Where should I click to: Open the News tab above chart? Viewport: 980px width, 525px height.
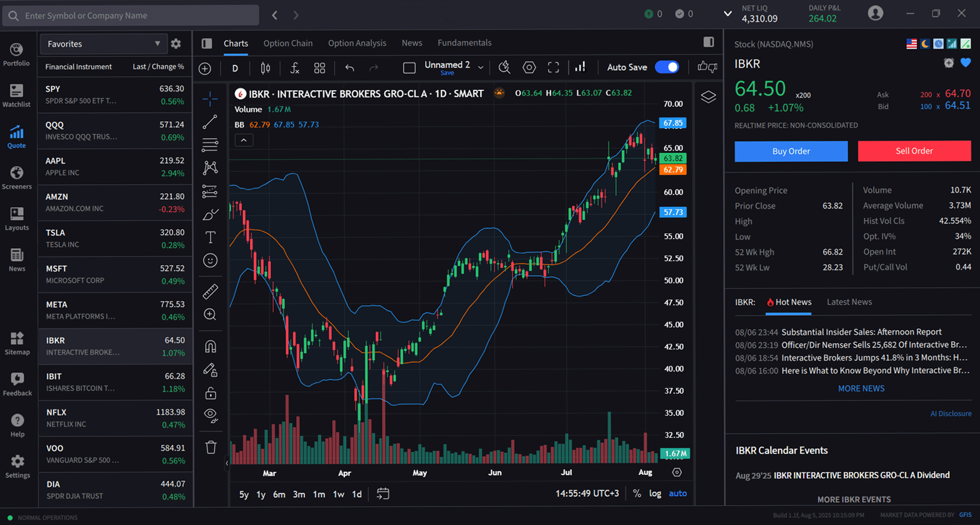pos(412,43)
